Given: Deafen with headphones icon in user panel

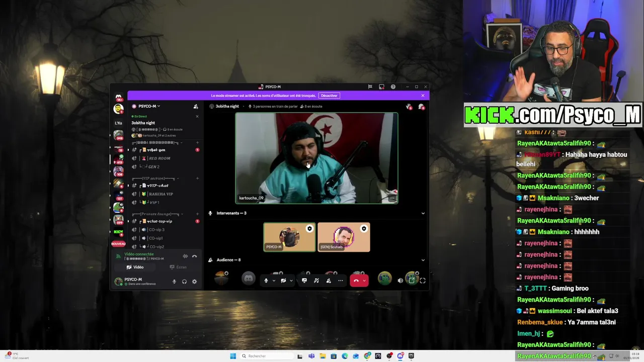Looking at the screenshot, I should pyautogui.click(x=184, y=282).
